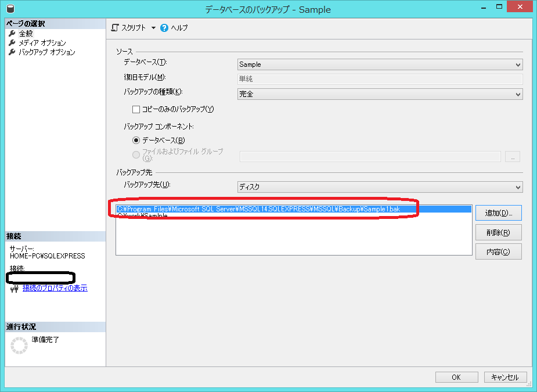Select the ファイルおよびファイル グループ radio button
The image size is (537, 392).
(136, 154)
